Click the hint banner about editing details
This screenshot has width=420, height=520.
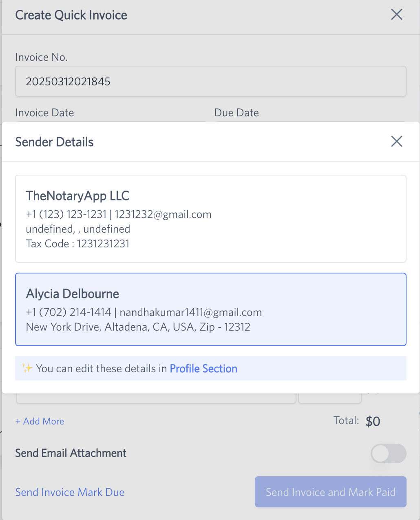[x=210, y=368]
